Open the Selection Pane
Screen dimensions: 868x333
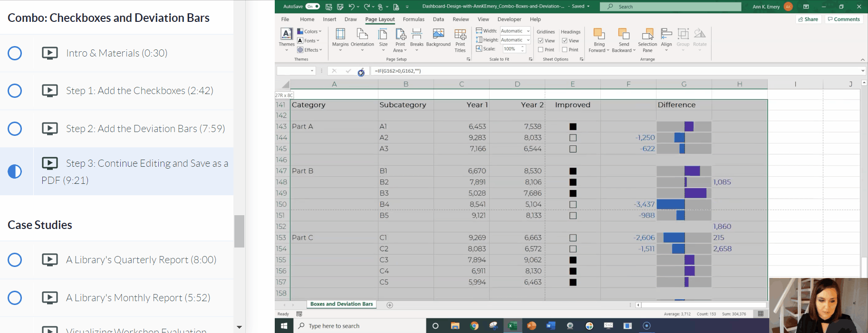[x=647, y=40]
